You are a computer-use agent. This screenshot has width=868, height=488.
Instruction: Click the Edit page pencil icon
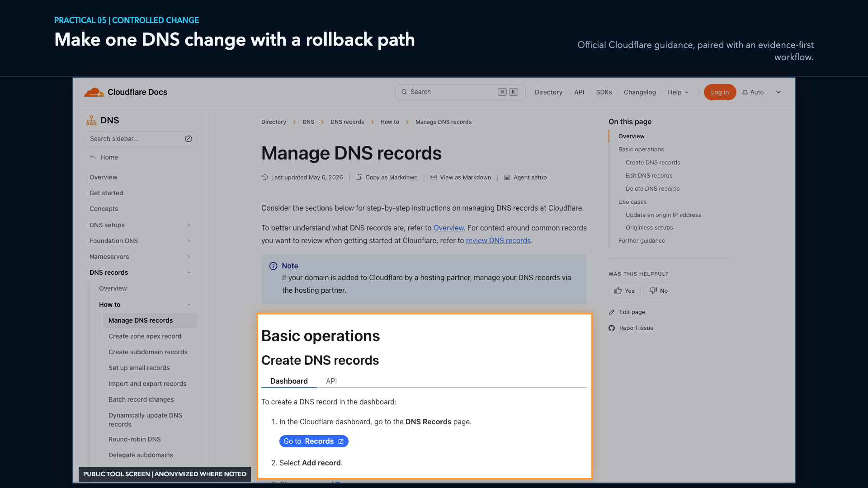click(612, 312)
